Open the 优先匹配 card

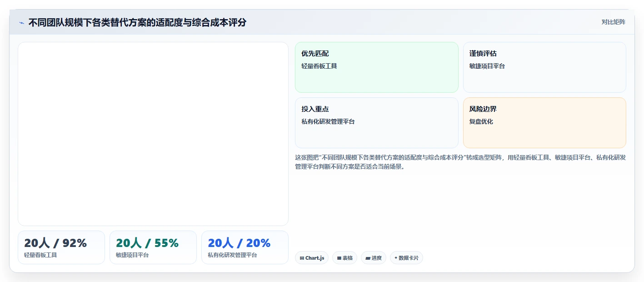pos(376,67)
